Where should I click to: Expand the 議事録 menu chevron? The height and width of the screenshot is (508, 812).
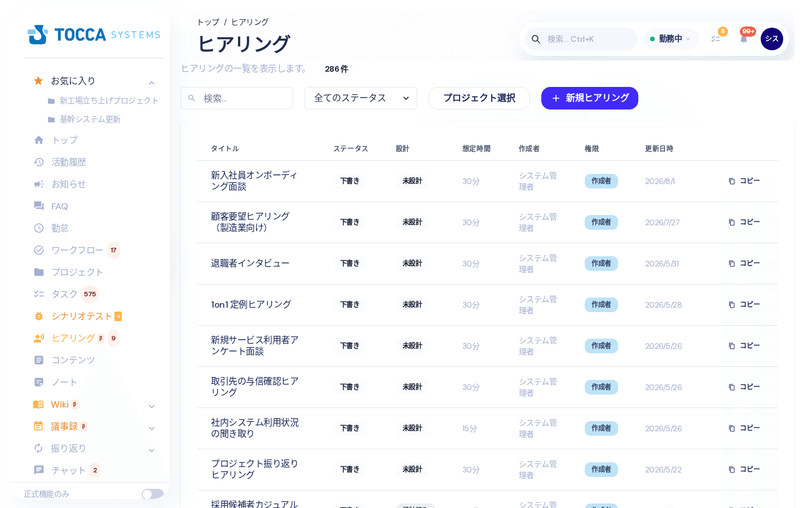click(x=152, y=428)
